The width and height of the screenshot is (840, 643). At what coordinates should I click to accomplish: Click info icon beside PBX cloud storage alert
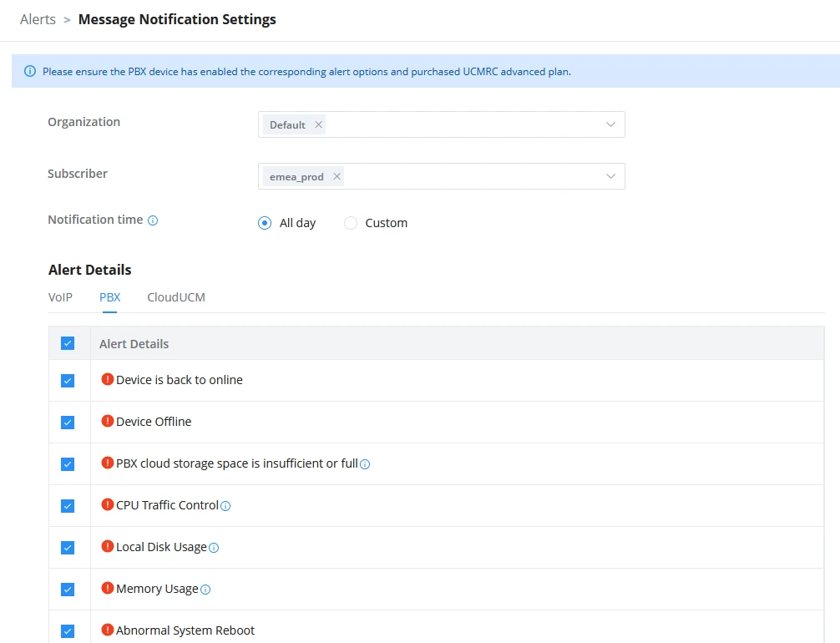(x=365, y=464)
